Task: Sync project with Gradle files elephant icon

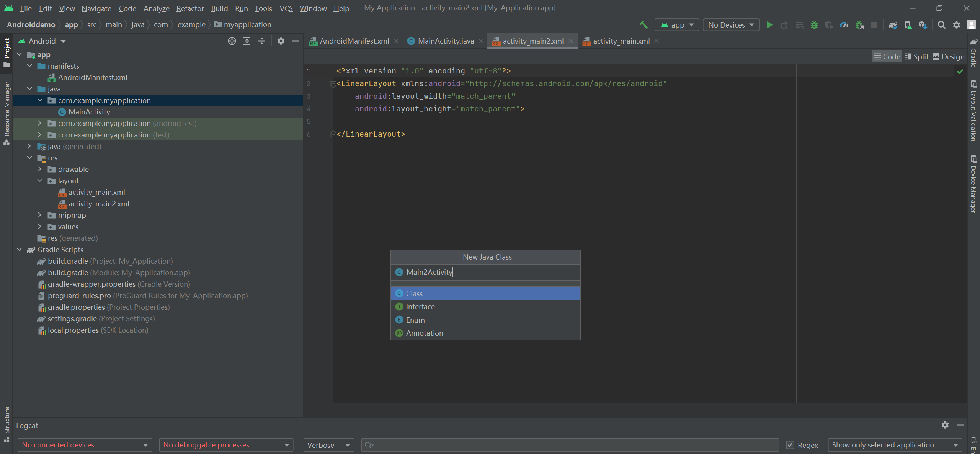Action: pyautogui.click(x=893, y=25)
